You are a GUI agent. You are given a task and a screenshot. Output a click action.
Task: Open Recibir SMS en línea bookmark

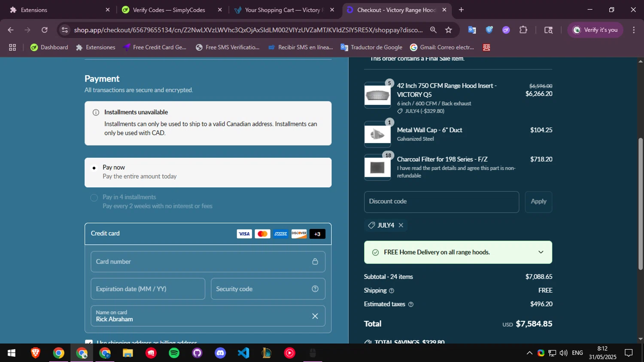click(x=301, y=47)
